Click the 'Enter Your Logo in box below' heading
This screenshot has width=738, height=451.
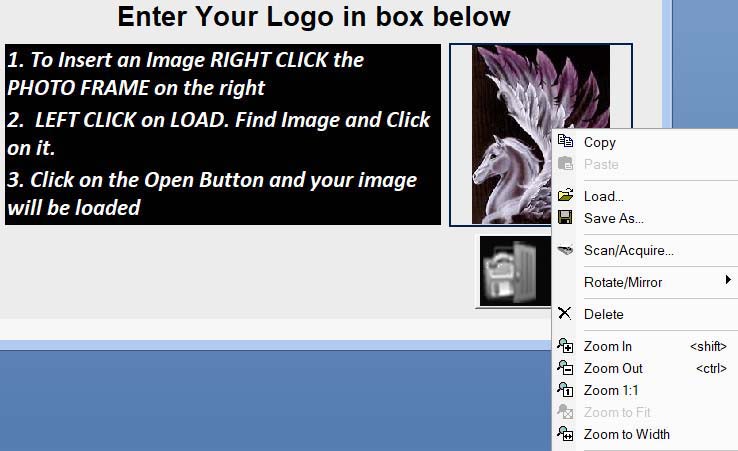(x=314, y=17)
